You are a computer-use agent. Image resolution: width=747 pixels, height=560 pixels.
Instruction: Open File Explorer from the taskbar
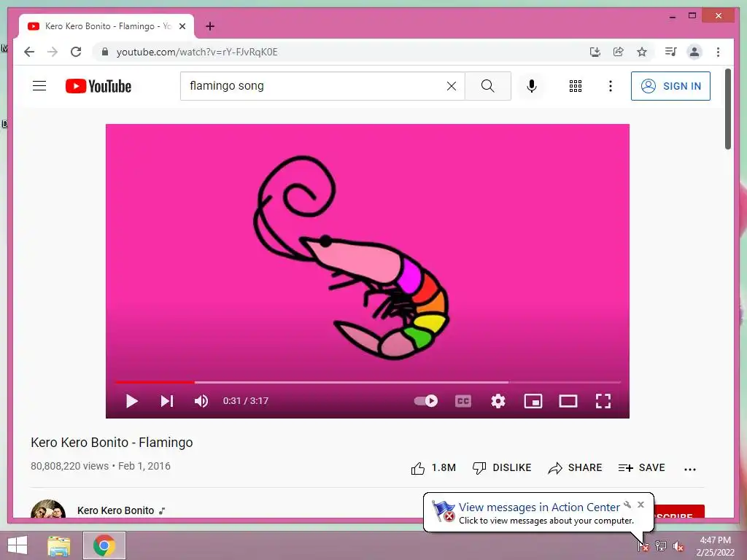pos(59,545)
